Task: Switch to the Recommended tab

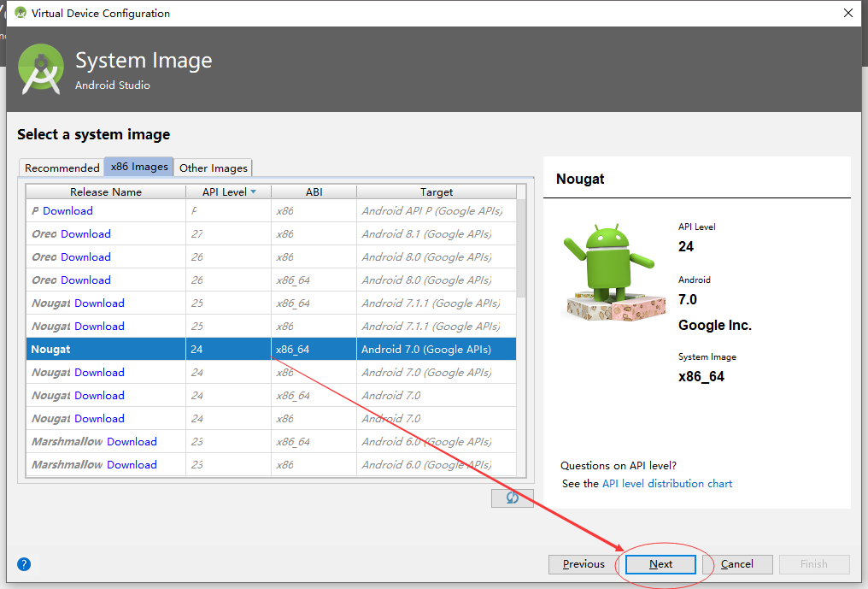Action: (62, 168)
